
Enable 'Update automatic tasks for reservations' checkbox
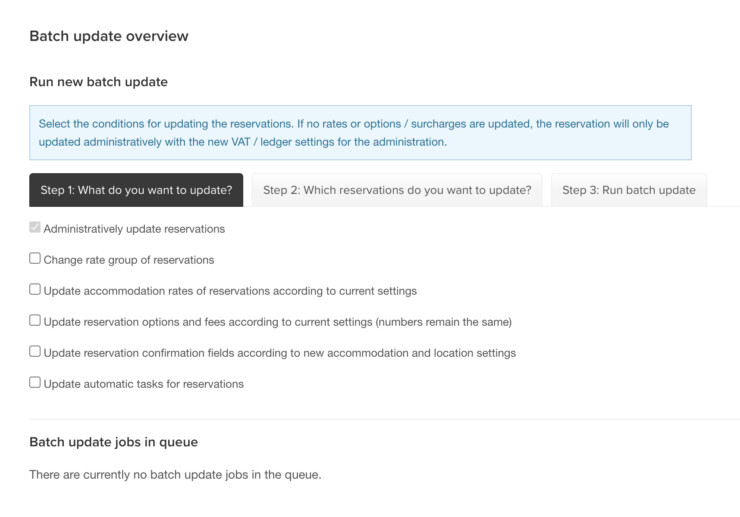(35, 383)
